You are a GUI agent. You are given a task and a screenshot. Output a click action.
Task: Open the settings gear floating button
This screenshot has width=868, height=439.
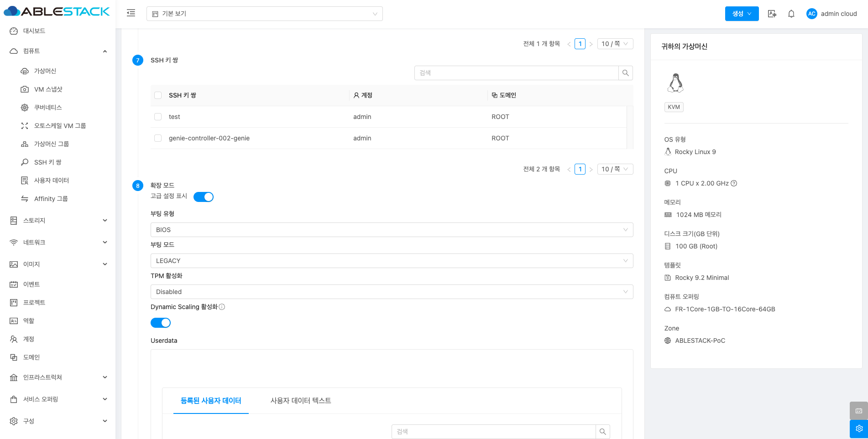click(x=858, y=429)
